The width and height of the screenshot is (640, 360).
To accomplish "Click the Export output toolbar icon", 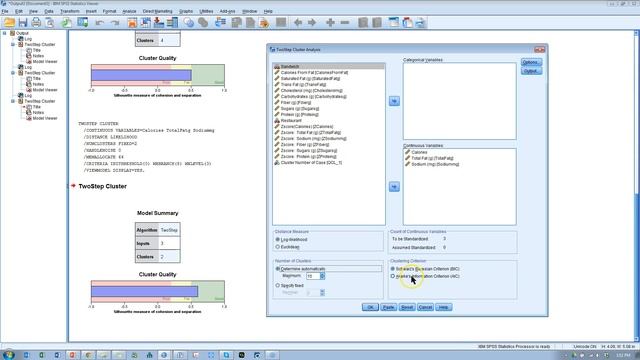I will (x=66, y=22).
